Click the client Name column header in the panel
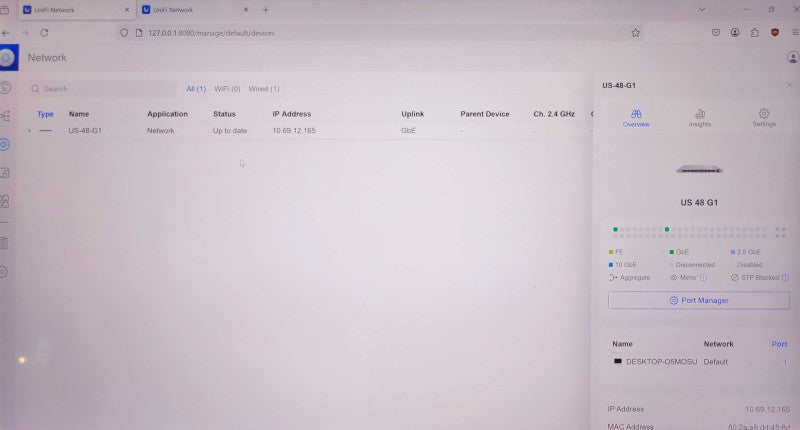 tap(622, 344)
